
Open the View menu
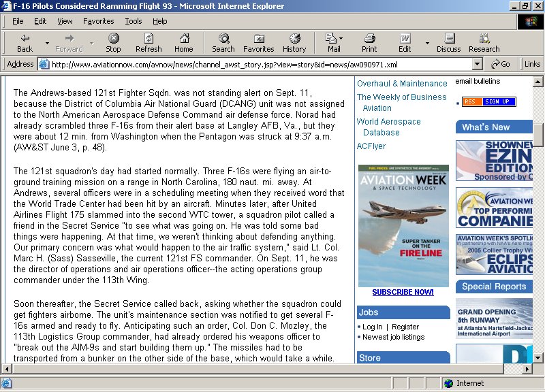point(65,21)
